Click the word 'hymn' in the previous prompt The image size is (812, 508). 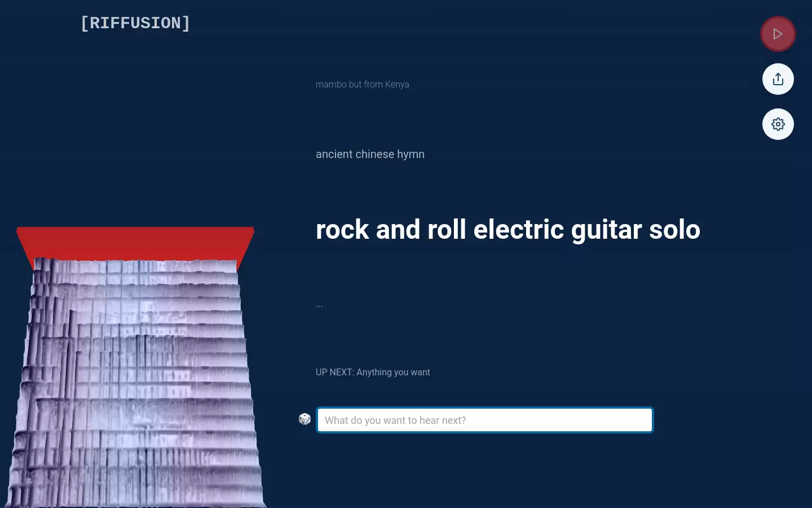coord(411,154)
